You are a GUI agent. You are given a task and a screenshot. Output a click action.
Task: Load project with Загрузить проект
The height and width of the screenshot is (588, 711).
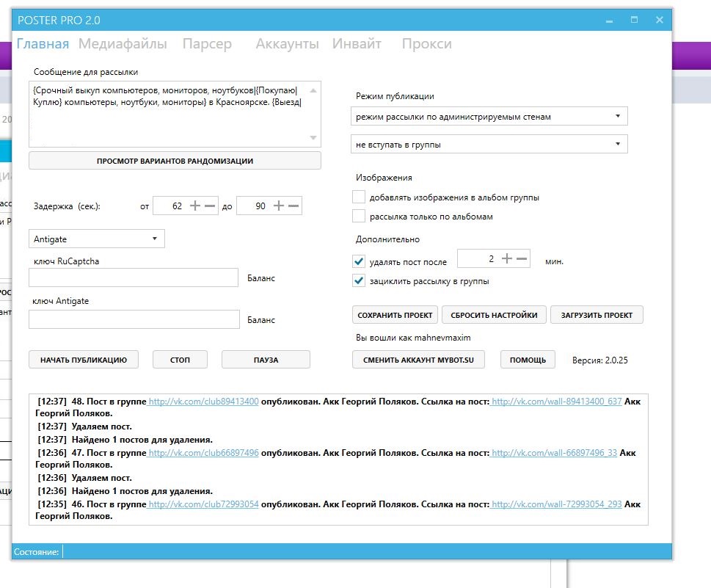tap(597, 315)
